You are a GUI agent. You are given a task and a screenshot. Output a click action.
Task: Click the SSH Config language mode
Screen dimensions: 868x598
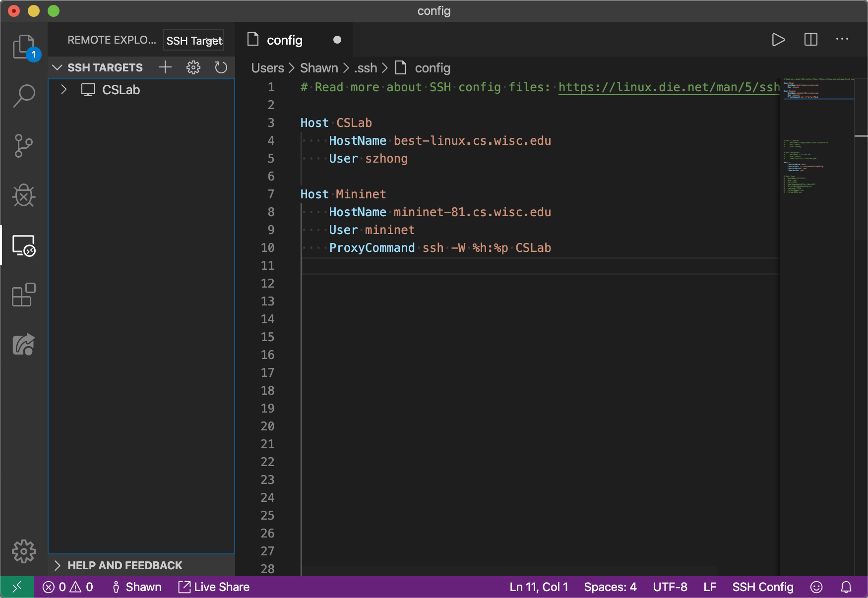tap(762, 587)
